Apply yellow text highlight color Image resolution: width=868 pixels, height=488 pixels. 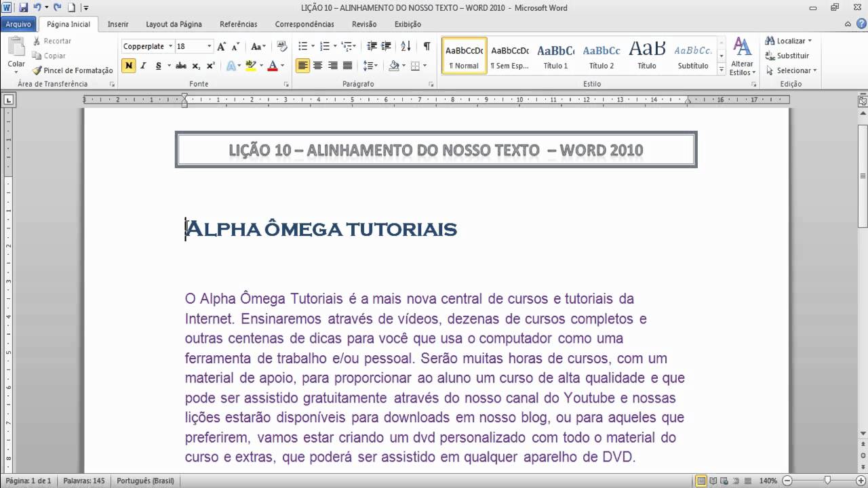251,66
